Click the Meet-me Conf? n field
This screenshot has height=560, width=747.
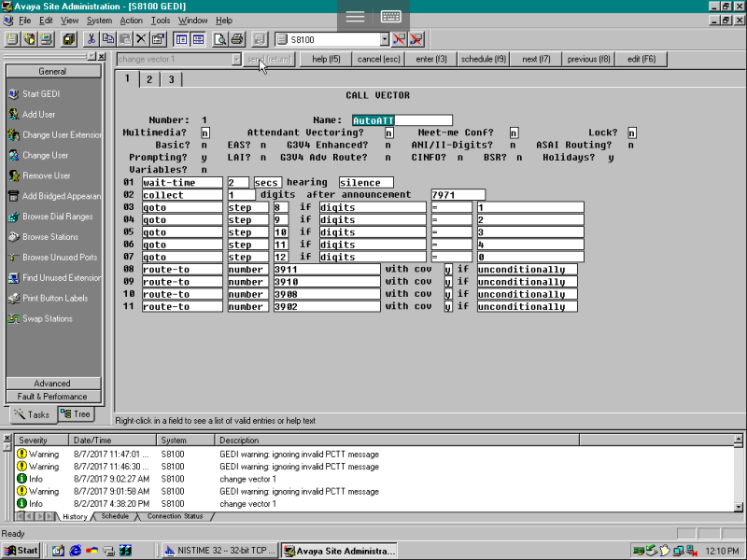coord(514,133)
